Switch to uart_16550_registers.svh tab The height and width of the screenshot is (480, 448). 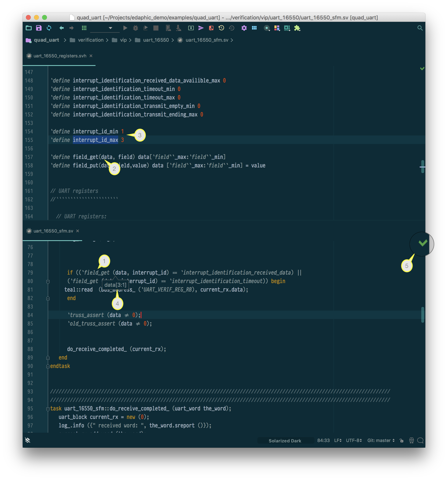(60, 56)
